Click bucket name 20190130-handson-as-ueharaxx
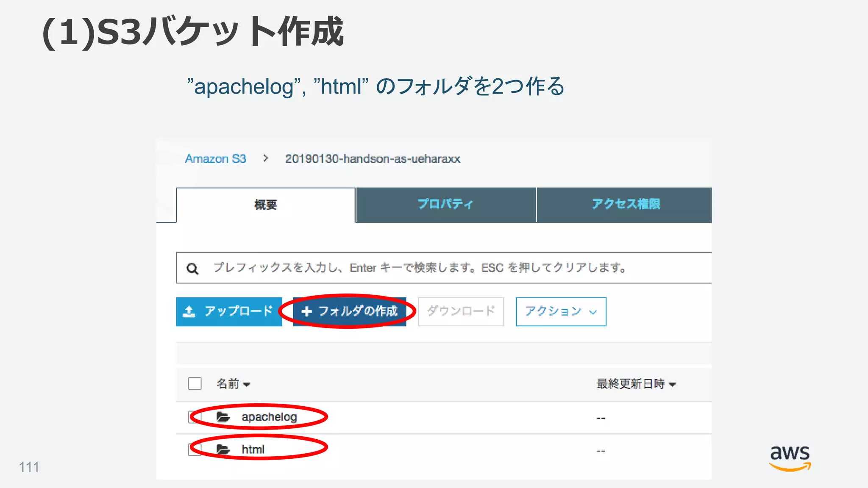The image size is (868, 488). 373,159
